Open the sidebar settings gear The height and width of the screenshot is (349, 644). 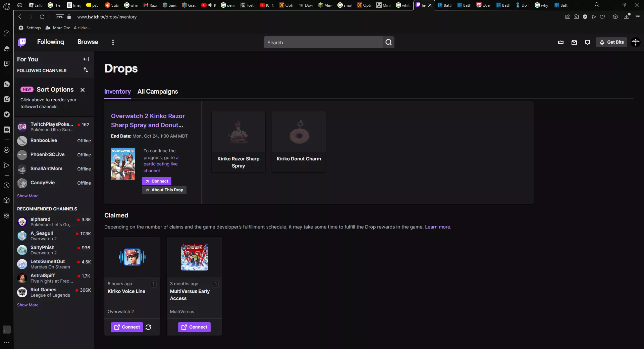click(6, 216)
